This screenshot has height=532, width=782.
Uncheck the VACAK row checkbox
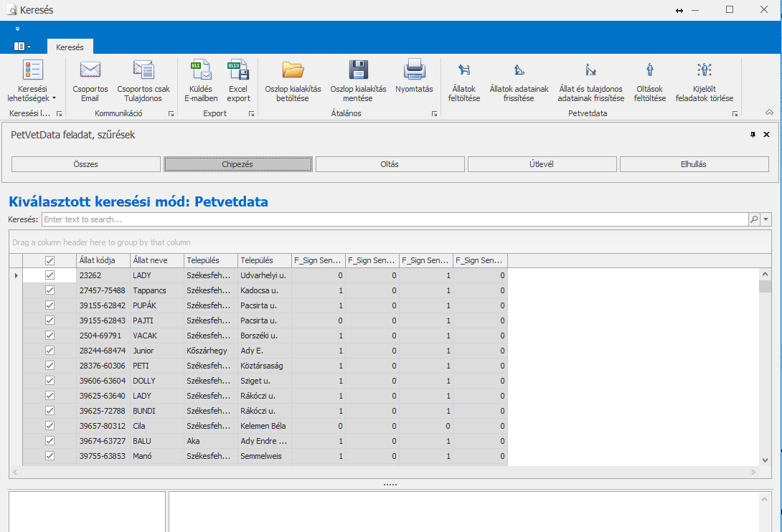[x=50, y=336]
